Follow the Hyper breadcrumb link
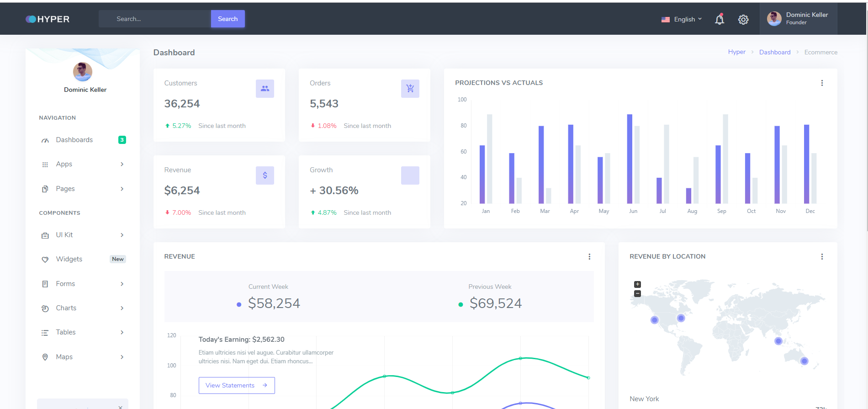Image resolution: width=868 pixels, height=409 pixels. pos(736,52)
